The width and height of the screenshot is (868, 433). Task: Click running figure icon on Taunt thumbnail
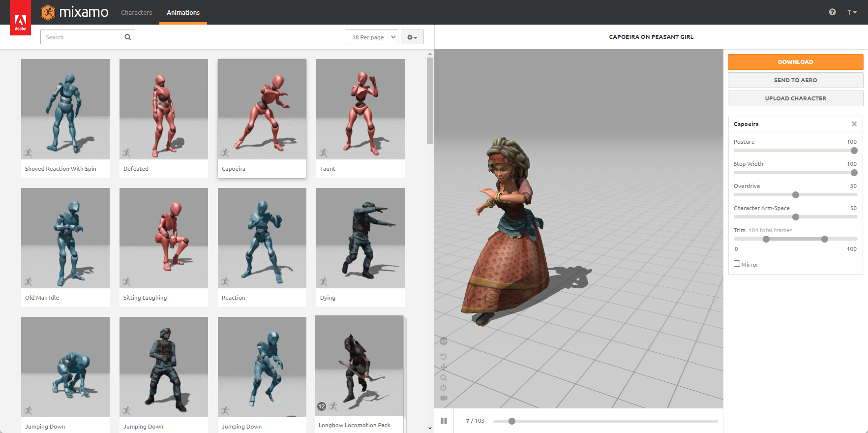point(323,153)
